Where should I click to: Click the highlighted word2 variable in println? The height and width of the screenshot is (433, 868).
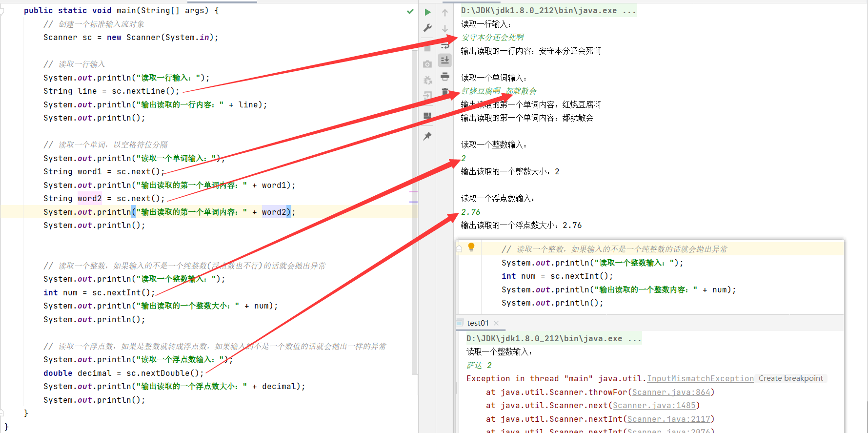point(274,212)
